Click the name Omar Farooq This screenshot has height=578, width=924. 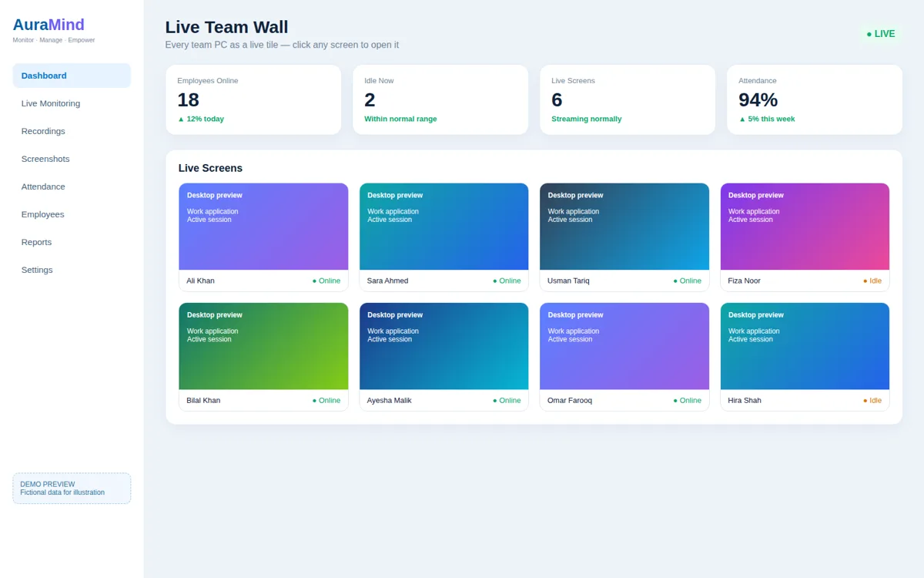point(570,401)
